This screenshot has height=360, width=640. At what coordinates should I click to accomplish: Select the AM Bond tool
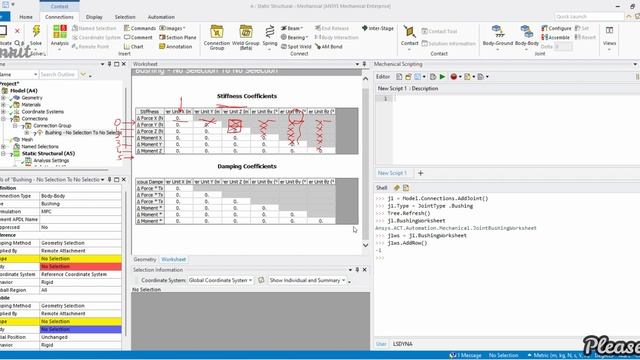(329, 47)
